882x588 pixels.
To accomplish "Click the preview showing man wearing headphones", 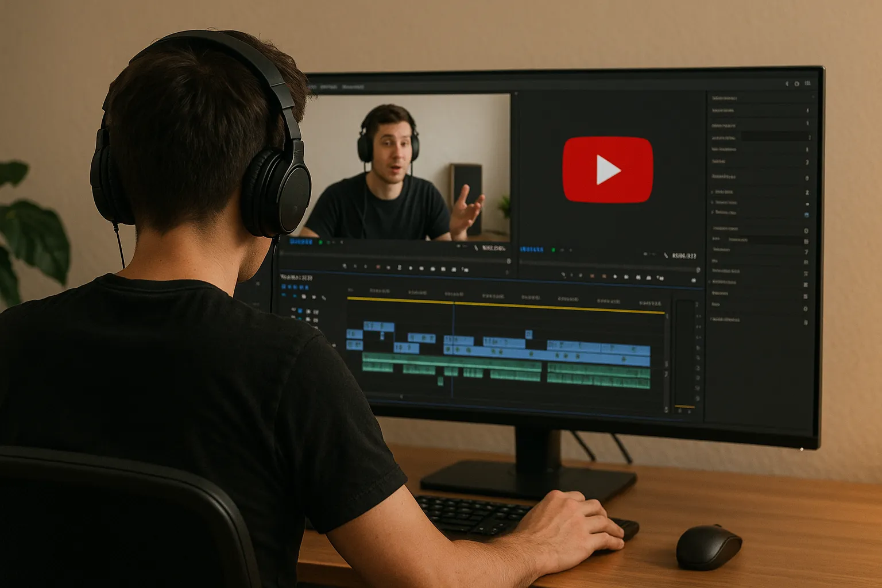I will (x=402, y=167).
